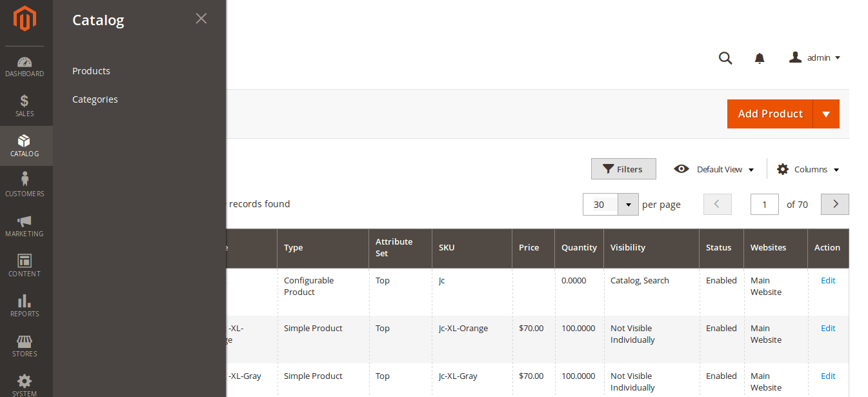Sort by Type column header

[x=323, y=248]
